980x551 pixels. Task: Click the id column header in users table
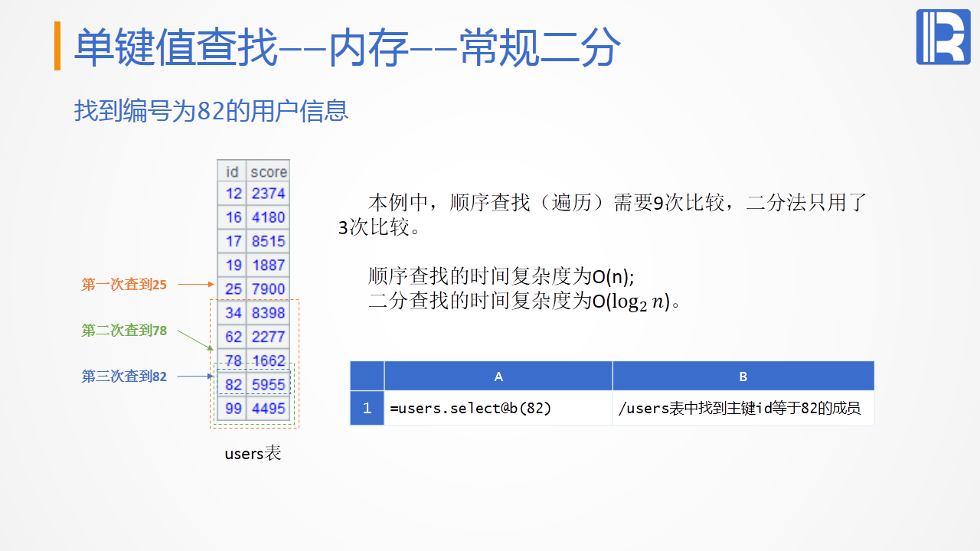[x=232, y=171]
